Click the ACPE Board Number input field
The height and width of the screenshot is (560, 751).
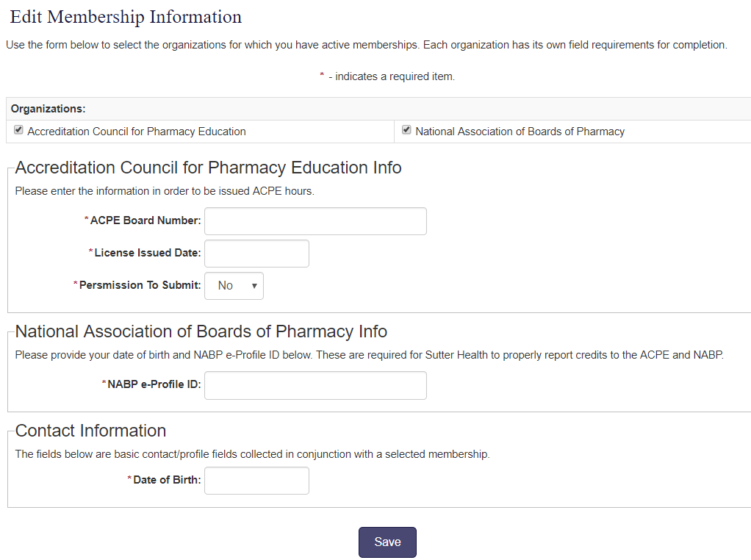[x=315, y=221]
